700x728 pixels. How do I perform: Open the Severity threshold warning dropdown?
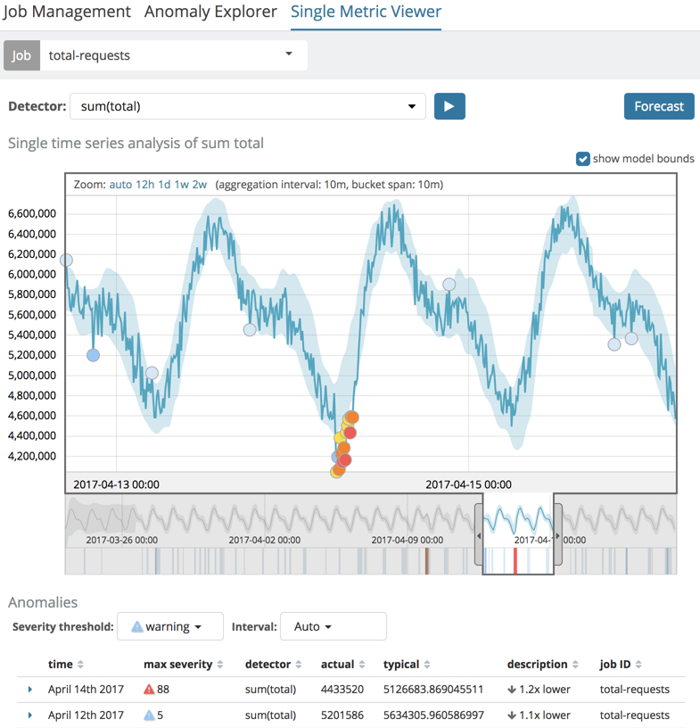click(x=166, y=626)
